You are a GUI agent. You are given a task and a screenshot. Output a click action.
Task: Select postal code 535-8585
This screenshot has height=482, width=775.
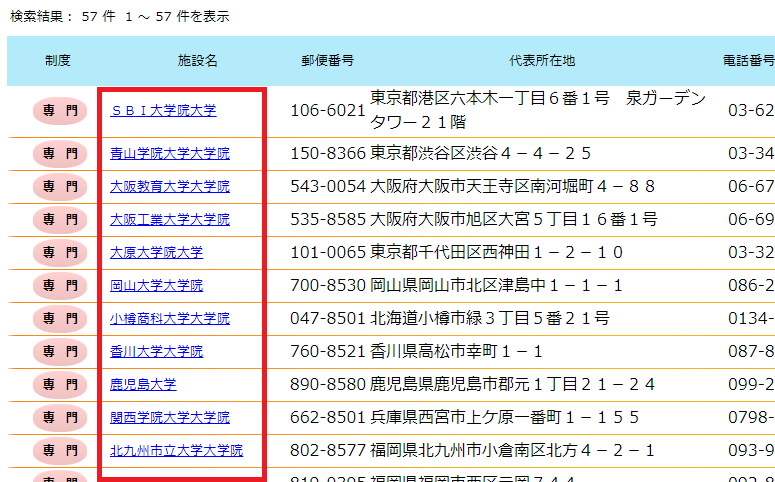(328, 219)
